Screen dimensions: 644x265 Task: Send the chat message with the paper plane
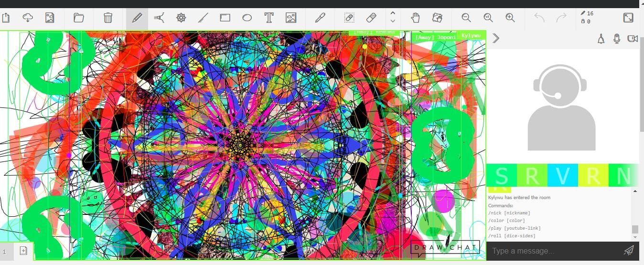pyautogui.click(x=629, y=250)
